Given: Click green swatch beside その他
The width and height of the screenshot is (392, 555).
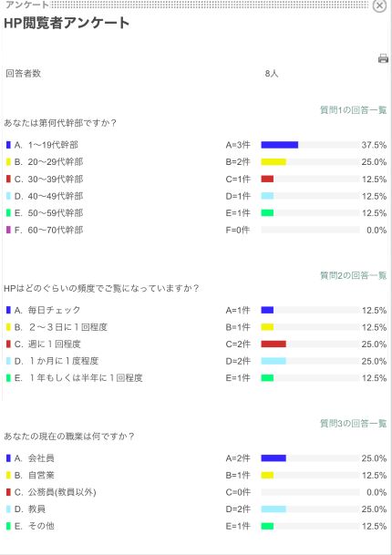Looking at the screenshot, I should [x=8, y=526].
